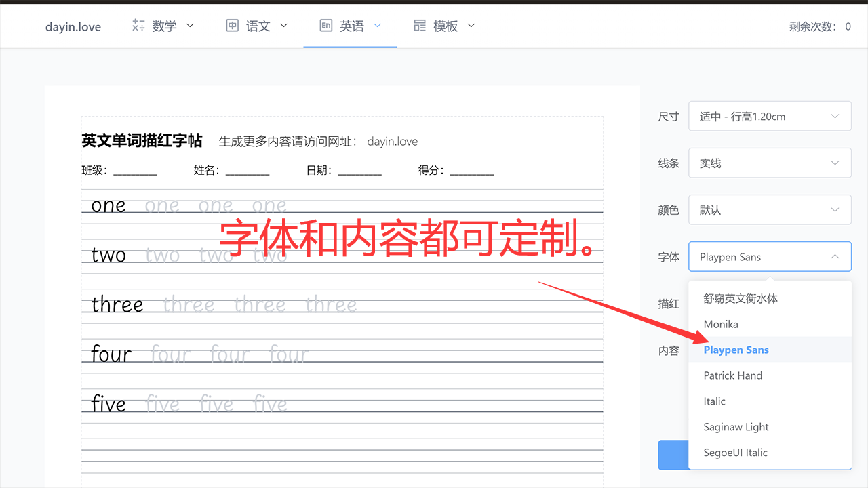868x488 pixels.
Task: Select the Monika font option
Action: point(721,324)
